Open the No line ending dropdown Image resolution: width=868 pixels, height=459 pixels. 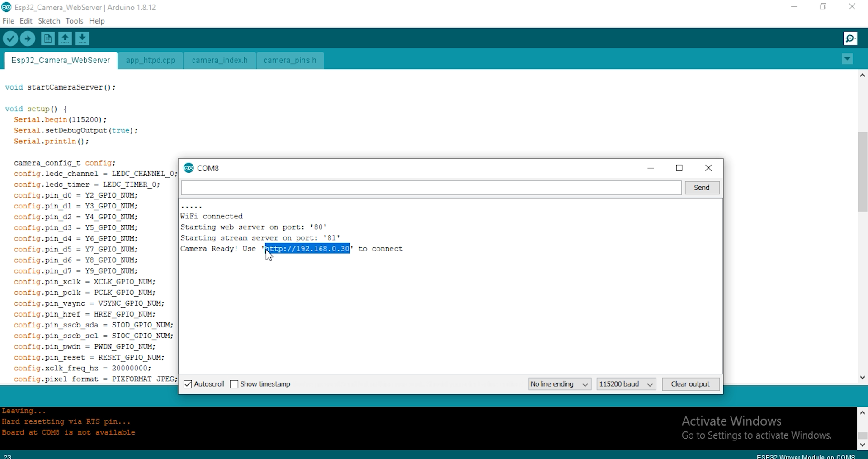coord(559,384)
